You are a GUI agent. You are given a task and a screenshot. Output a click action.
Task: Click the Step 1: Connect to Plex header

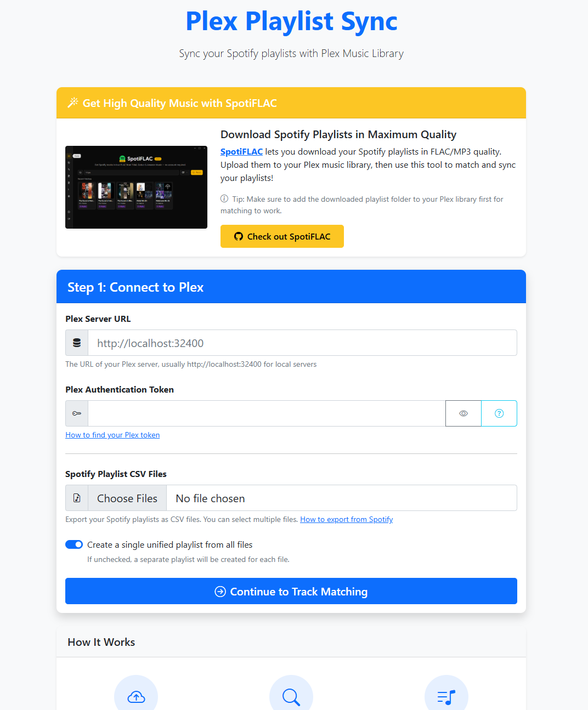pyautogui.click(x=291, y=287)
